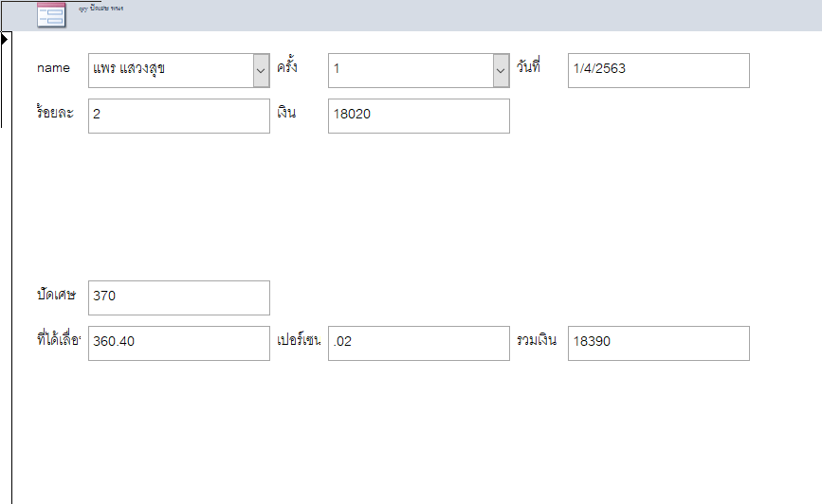Viewport: 822px width, 504px height.
Task: Focus the เปอร์เซน field showing .02
Action: [418, 343]
